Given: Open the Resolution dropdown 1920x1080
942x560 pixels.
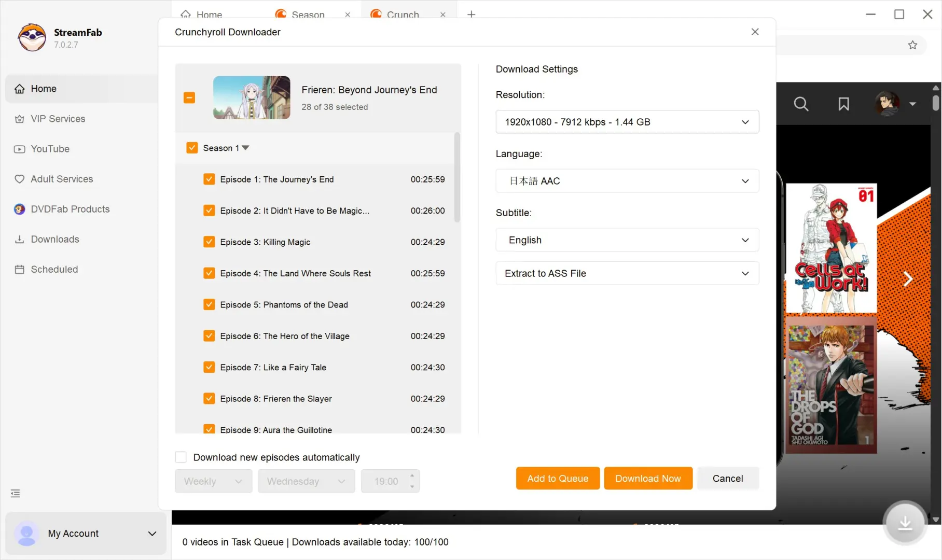Looking at the screenshot, I should point(627,122).
